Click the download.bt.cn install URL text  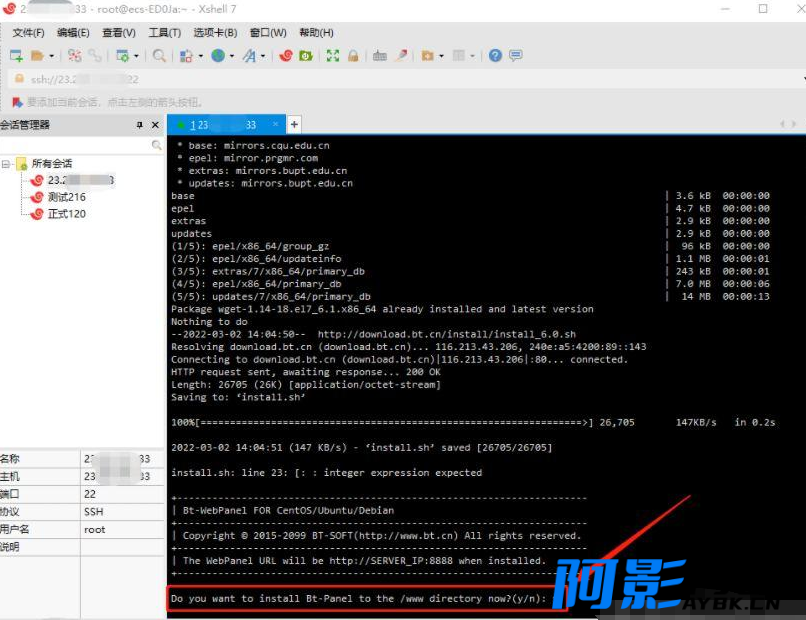click(x=447, y=334)
